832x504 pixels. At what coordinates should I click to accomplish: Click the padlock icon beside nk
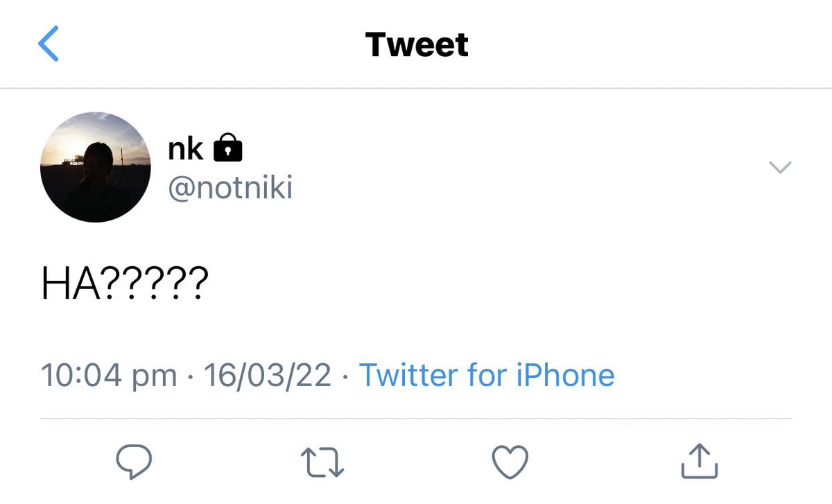coord(227,148)
